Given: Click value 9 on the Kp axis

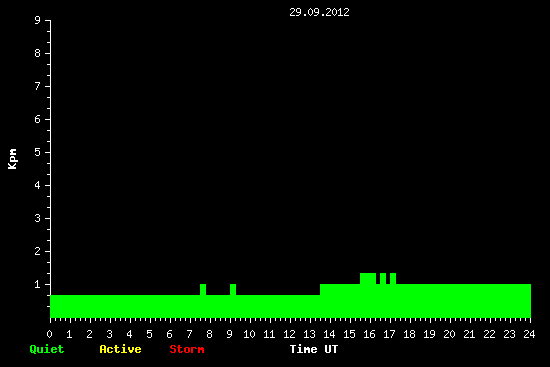Looking at the screenshot, I should 38,20.
